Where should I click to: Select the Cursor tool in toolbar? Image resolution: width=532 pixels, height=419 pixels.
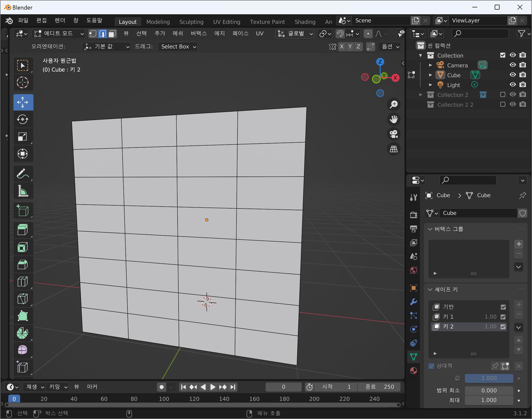23,83
